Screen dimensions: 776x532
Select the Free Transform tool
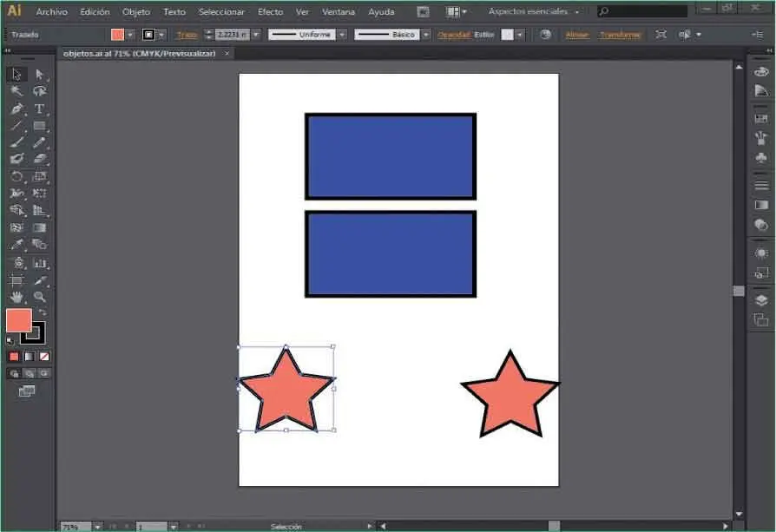(x=40, y=194)
